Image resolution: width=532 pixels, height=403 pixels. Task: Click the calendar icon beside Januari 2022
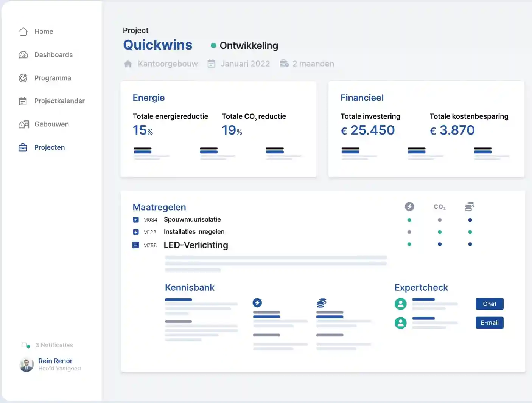(x=212, y=64)
